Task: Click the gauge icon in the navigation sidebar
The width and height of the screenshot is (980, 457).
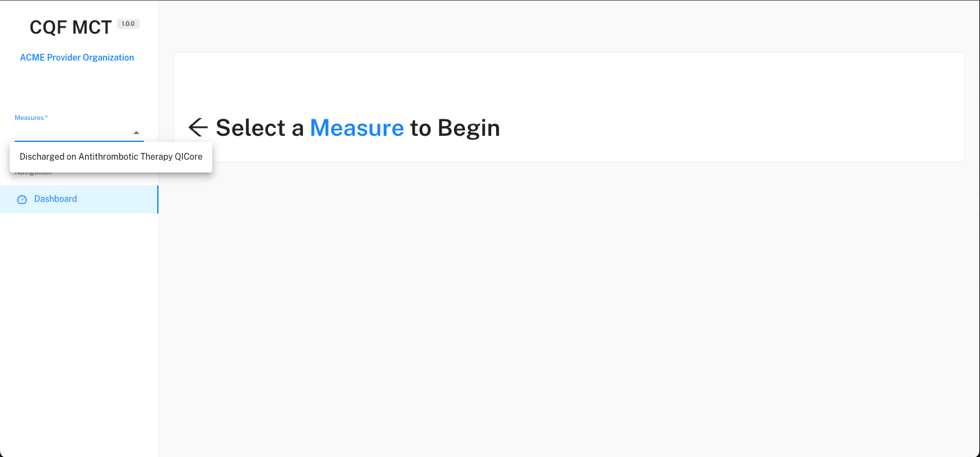Action: click(x=22, y=199)
